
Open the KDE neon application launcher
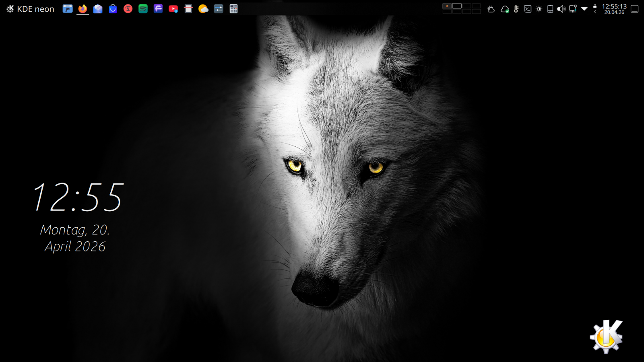pos(31,9)
